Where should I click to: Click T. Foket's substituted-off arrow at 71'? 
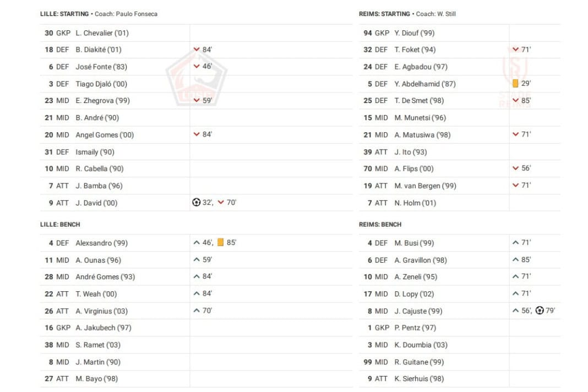tap(516, 50)
